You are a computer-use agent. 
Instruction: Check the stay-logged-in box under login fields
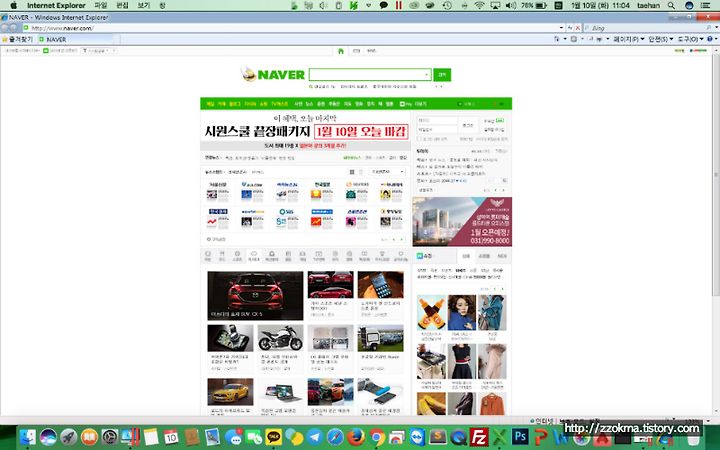point(419,139)
